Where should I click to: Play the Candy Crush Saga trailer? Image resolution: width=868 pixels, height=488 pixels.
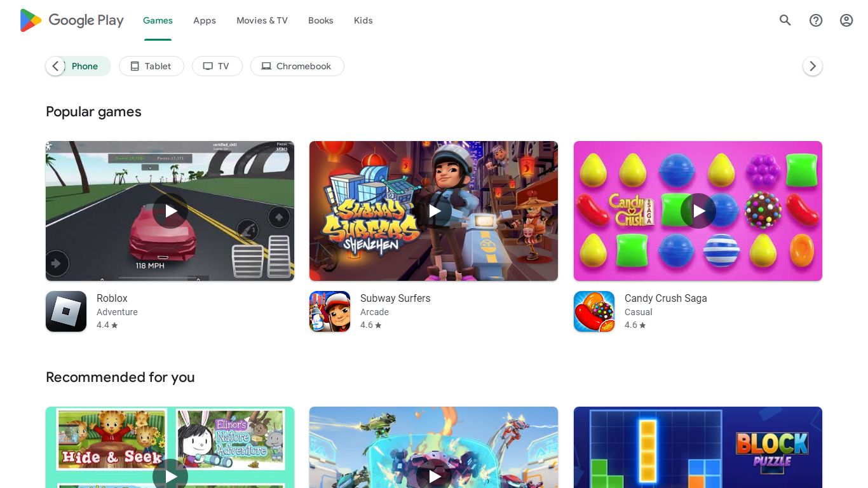pos(698,211)
